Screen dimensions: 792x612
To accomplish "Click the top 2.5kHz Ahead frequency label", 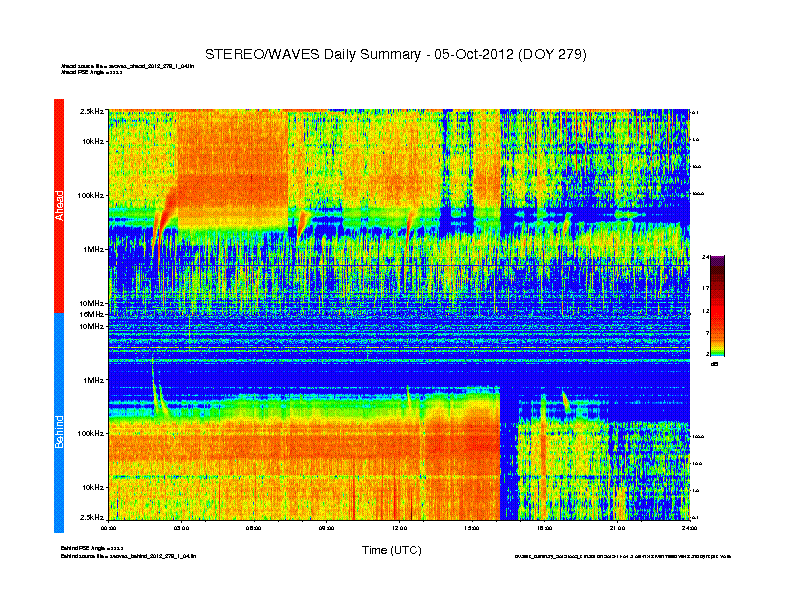I will click(91, 111).
